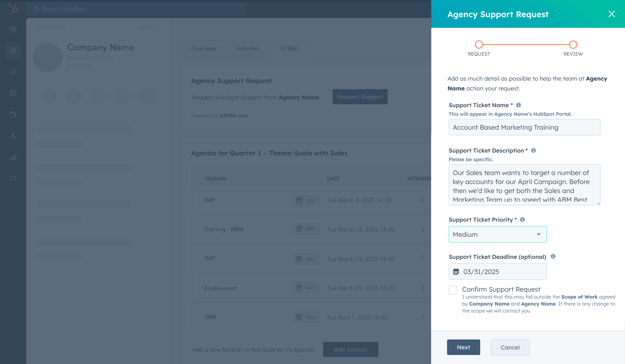Image resolution: width=625 pixels, height=364 pixels.
Task: Open the Reports bar chart icon
Action: coord(13,157)
